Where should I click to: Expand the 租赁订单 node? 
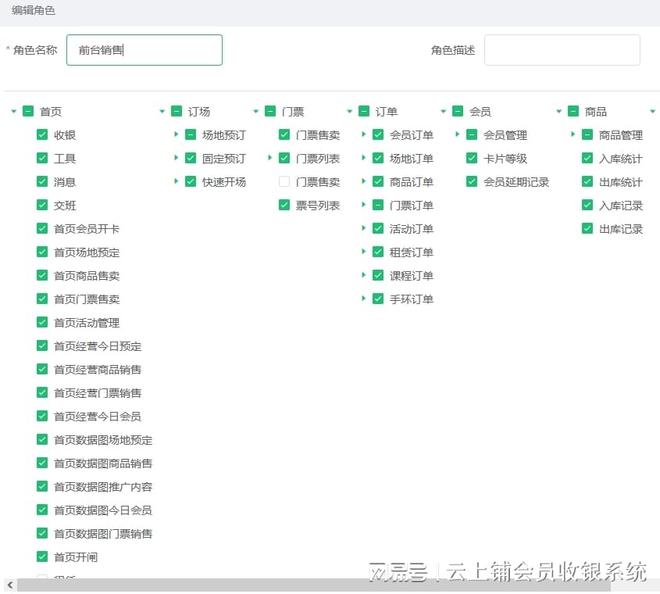pyautogui.click(x=364, y=252)
